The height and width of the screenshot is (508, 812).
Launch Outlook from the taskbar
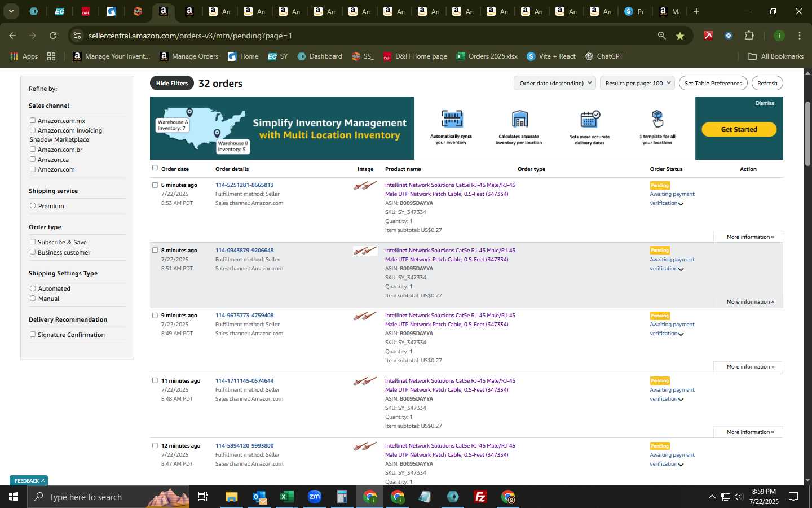(x=259, y=497)
